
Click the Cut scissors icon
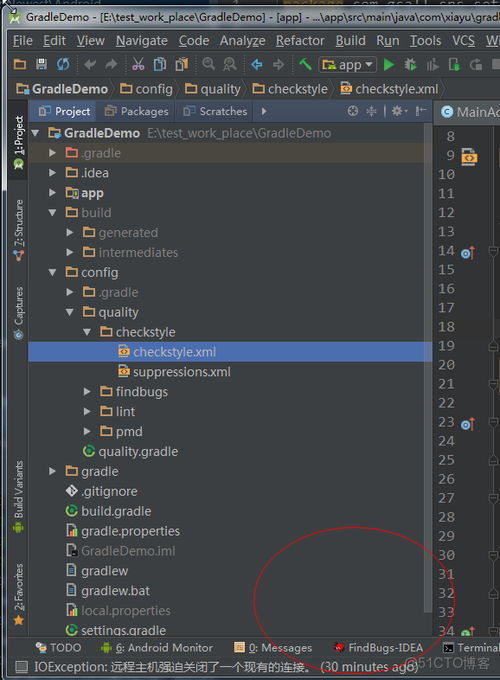pos(138,65)
